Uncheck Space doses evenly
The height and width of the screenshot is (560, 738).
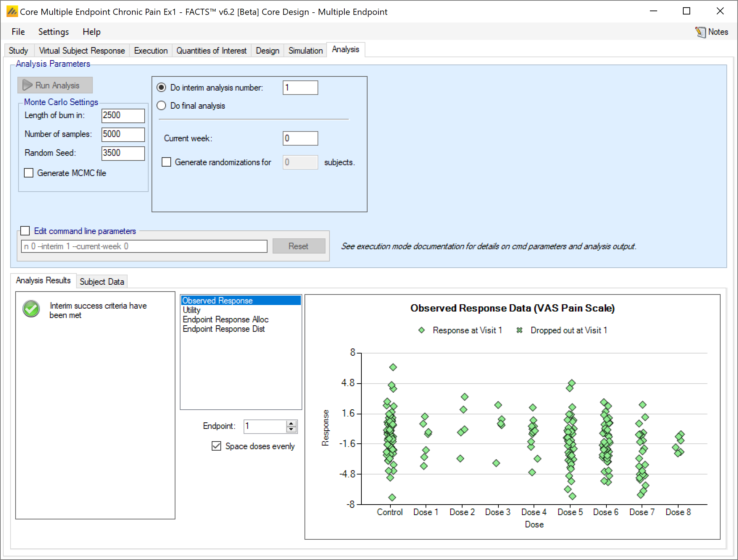216,446
